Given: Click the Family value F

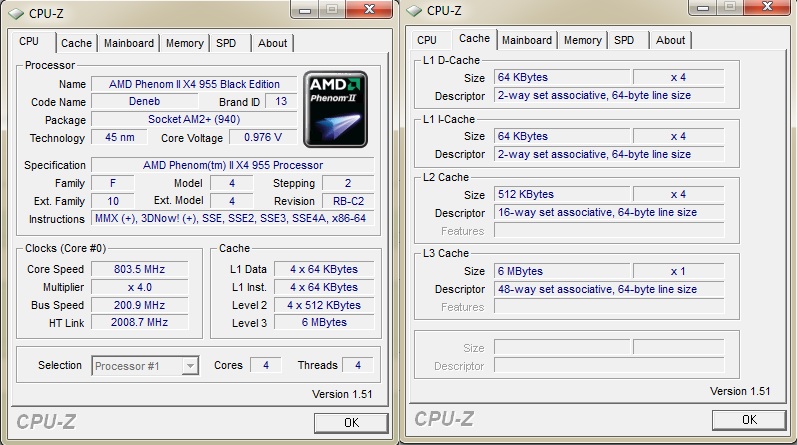Looking at the screenshot, I should coord(113,183).
